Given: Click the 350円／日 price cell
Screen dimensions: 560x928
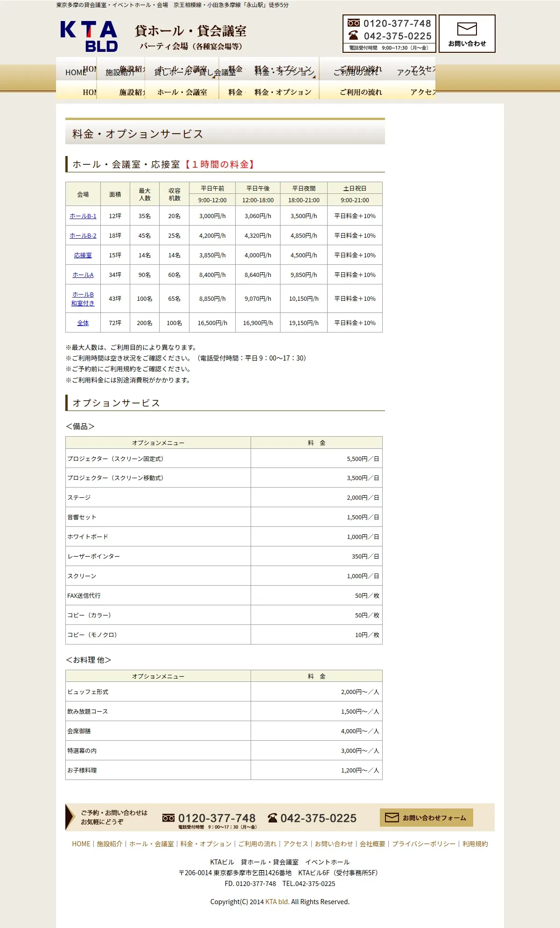Looking at the screenshot, I should [316, 556].
